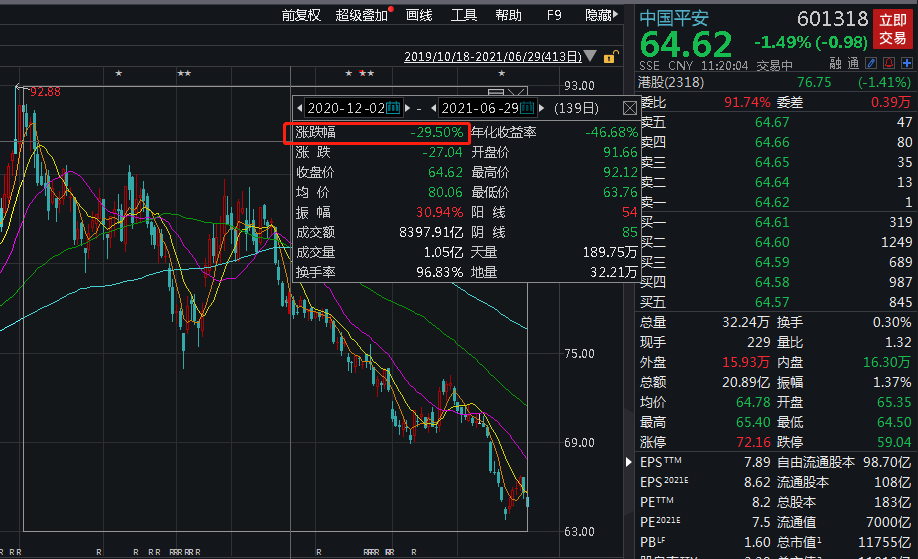
Task: Open the F9 deep data menu
Action: pos(554,15)
